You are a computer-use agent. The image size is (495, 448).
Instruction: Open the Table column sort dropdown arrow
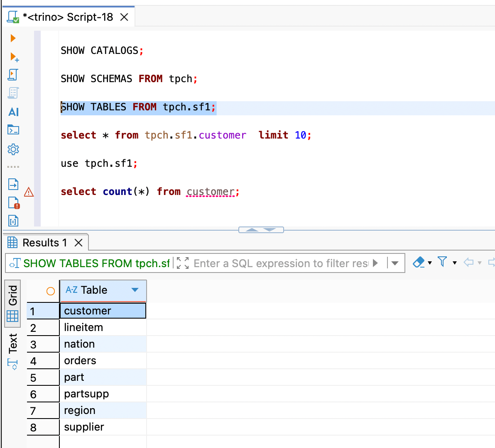[x=135, y=290]
